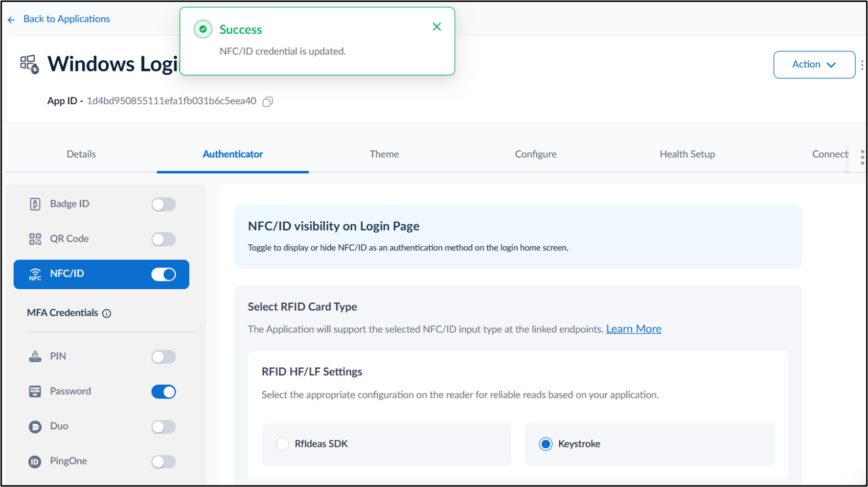The height and width of the screenshot is (487, 868).
Task: Click the RFID HF/LF Settings heading
Action: click(x=312, y=371)
